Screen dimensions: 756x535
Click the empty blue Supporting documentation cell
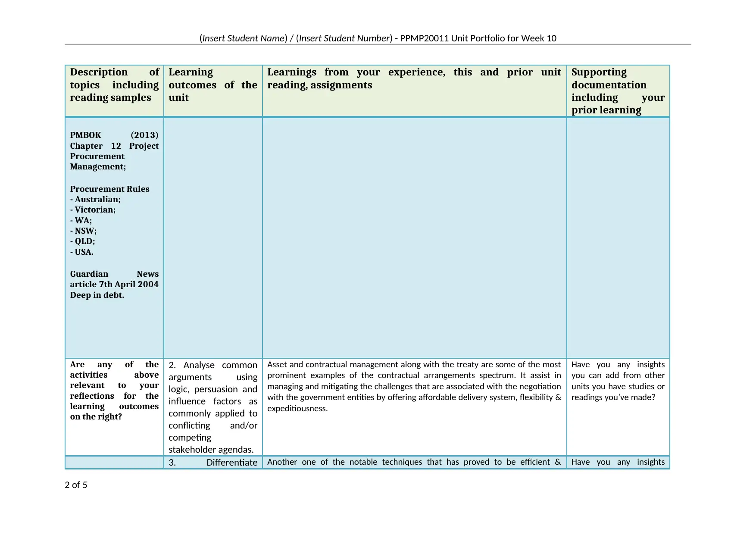point(618,238)
